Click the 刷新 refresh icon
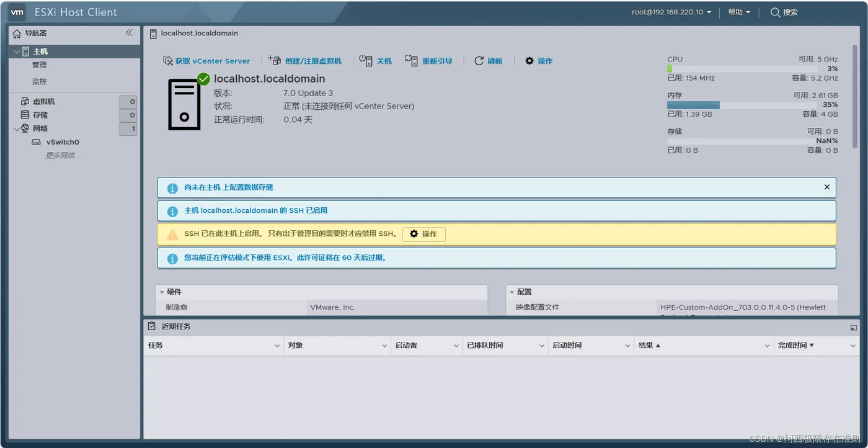Image resolution: width=868 pixels, height=448 pixels. tap(479, 61)
